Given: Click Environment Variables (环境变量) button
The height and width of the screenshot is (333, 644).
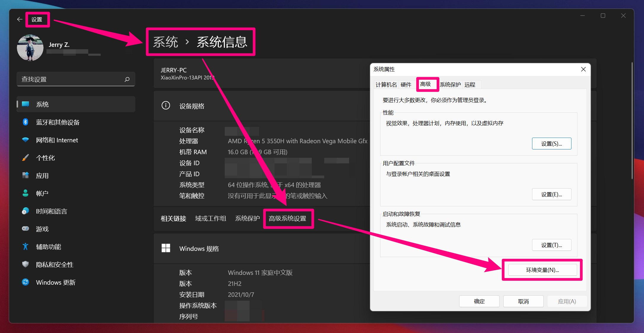Looking at the screenshot, I should point(542,270).
